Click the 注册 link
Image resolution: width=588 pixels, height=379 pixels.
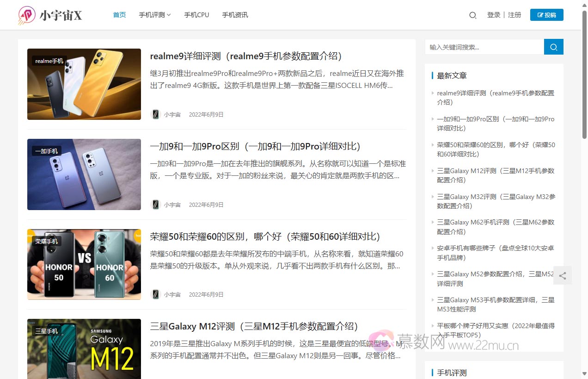click(514, 15)
